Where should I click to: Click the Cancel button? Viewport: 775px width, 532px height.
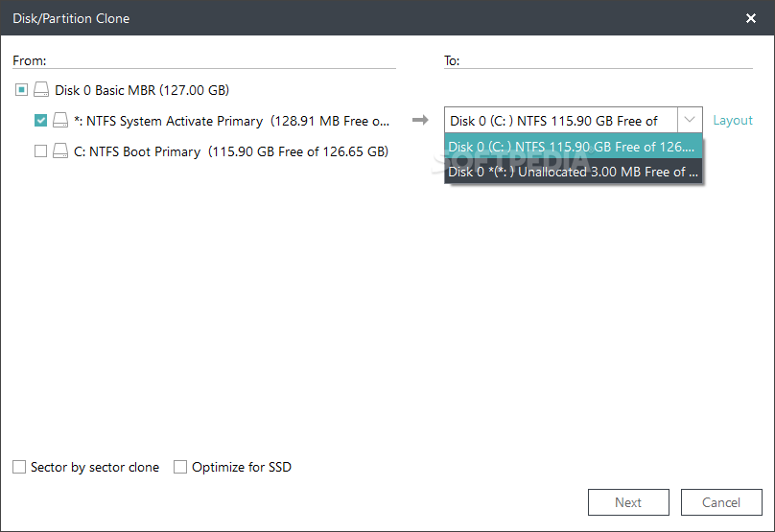pyautogui.click(x=721, y=502)
